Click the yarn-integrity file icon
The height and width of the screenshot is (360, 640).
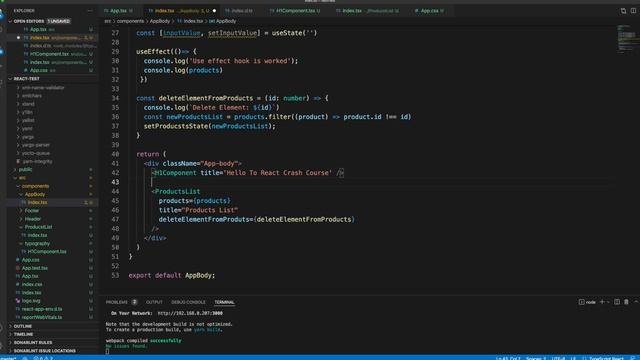tap(18, 161)
